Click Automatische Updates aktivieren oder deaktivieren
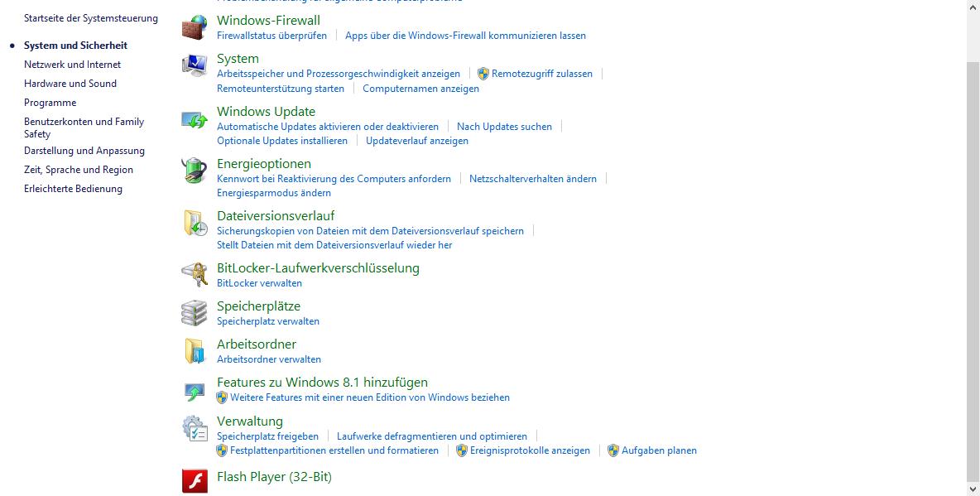This screenshot has width=980, height=496. [x=328, y=127]
